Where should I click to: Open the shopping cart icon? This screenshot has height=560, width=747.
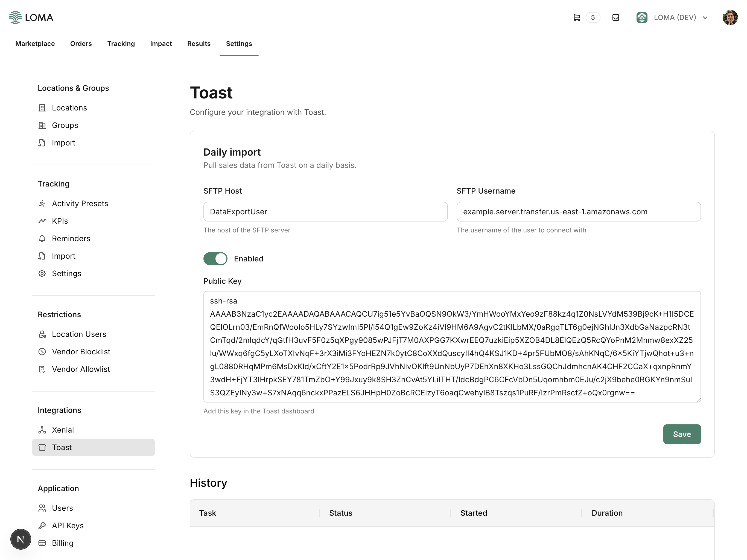576,17
